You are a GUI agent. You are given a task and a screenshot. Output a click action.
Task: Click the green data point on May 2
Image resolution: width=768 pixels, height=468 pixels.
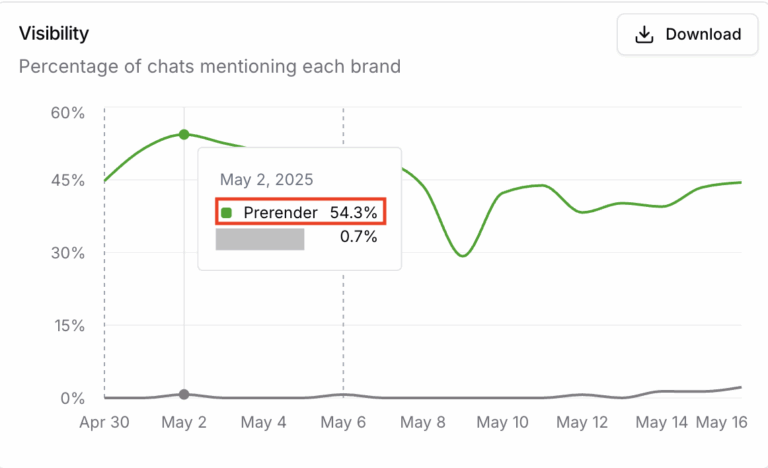tap(184, 134)
